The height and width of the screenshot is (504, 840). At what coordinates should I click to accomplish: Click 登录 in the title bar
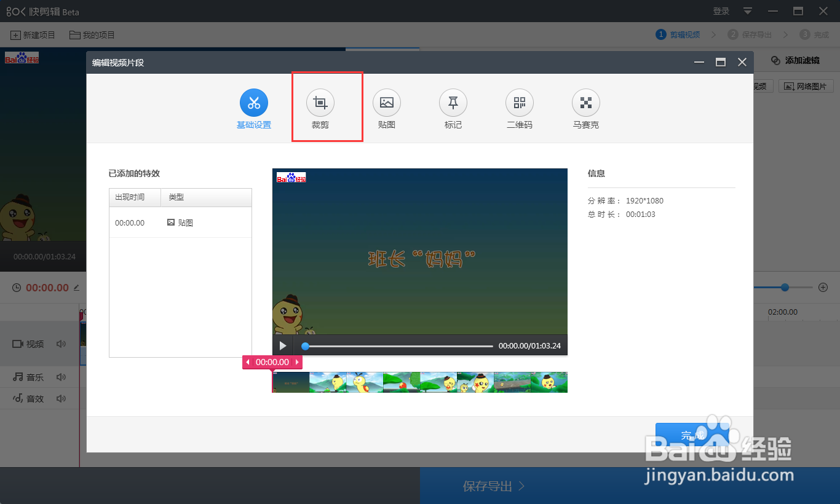point(721,11)
